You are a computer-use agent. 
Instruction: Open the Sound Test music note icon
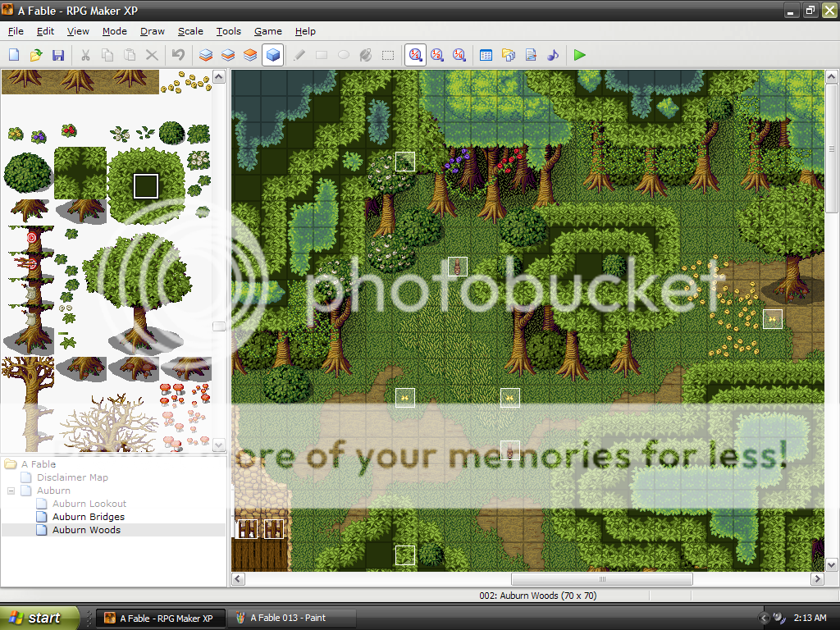[x=553, y=55]
